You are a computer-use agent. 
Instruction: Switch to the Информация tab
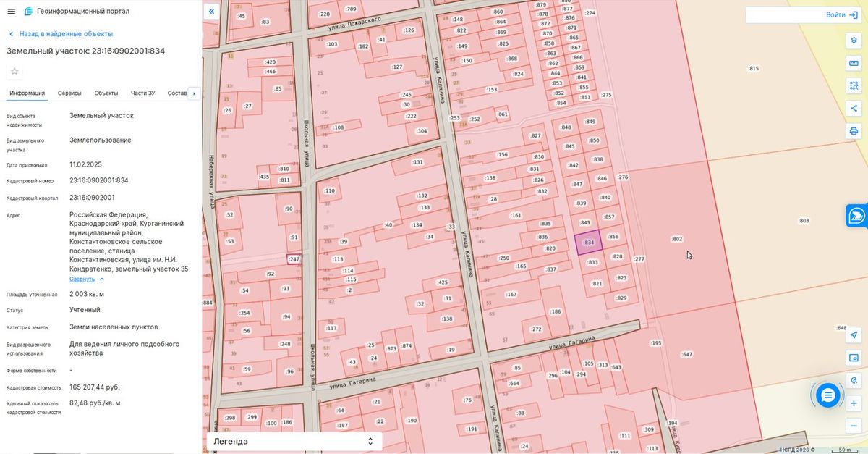point(27,93)
